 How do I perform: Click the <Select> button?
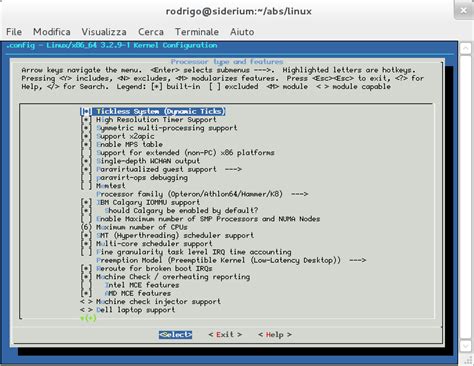click(175, 334)
